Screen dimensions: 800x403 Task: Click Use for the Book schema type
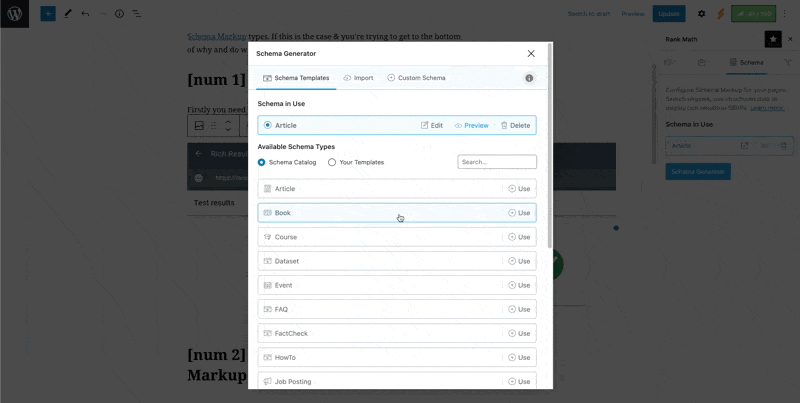[519, 213]
